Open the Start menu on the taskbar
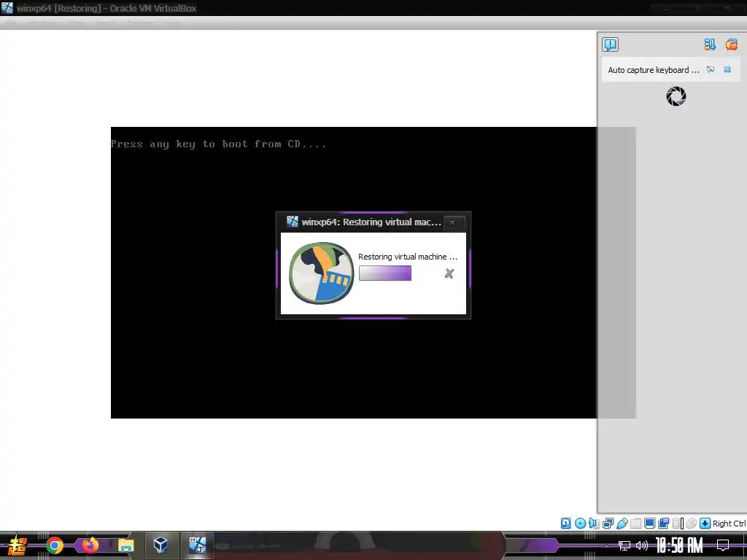 point(18,545)
